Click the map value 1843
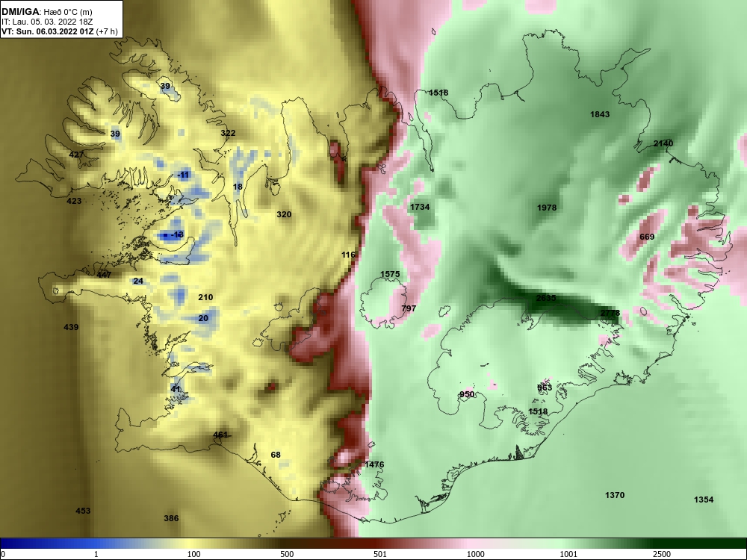This screenshot has width=747, height=560. [x=600, y=114]
